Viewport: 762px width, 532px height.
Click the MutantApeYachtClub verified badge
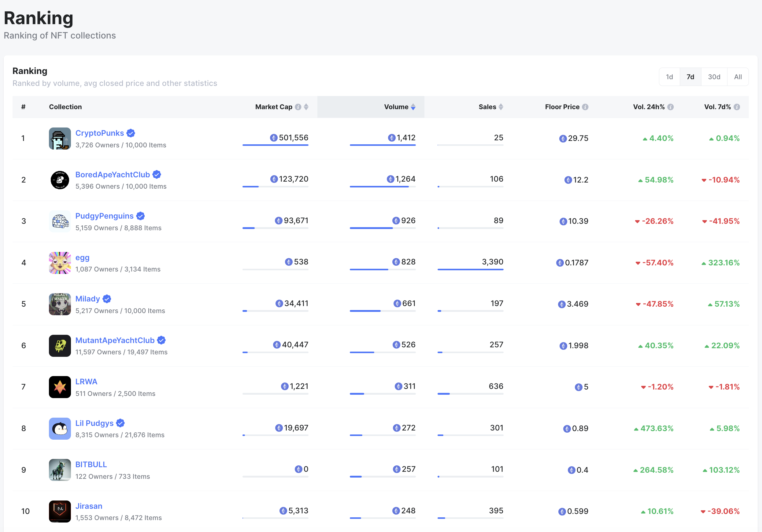[x=161, y=340]
